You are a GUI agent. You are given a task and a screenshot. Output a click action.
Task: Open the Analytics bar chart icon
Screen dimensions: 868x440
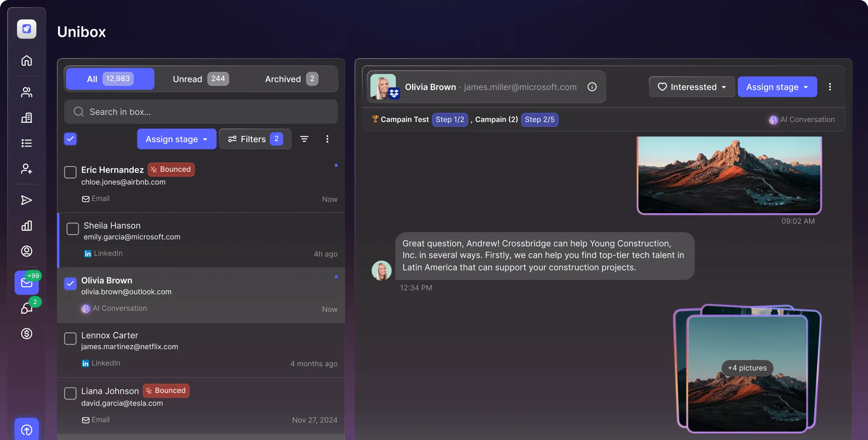tap(26, 225)
